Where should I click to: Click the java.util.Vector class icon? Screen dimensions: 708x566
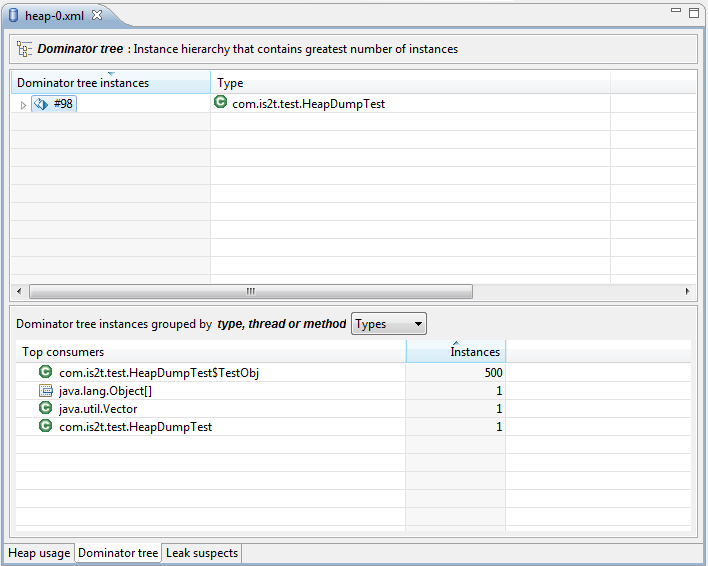coord(45,409)
